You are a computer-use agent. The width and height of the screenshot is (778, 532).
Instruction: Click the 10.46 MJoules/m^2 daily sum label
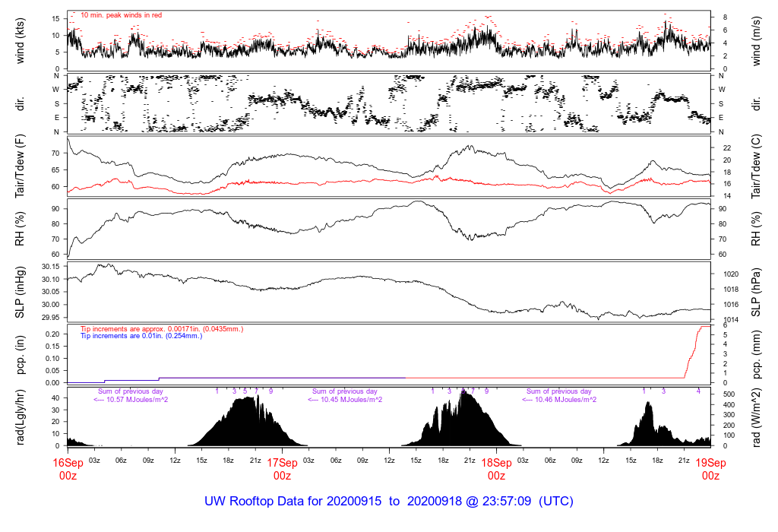[558, 400]
